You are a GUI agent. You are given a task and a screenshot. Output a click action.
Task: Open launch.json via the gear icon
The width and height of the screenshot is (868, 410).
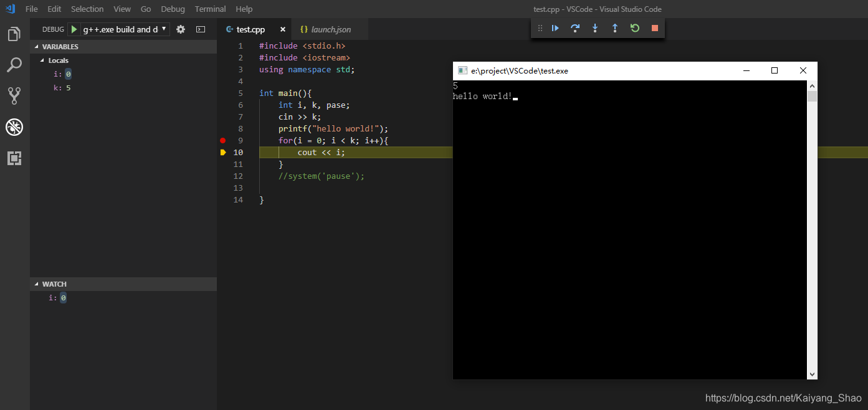pos(181,29)
